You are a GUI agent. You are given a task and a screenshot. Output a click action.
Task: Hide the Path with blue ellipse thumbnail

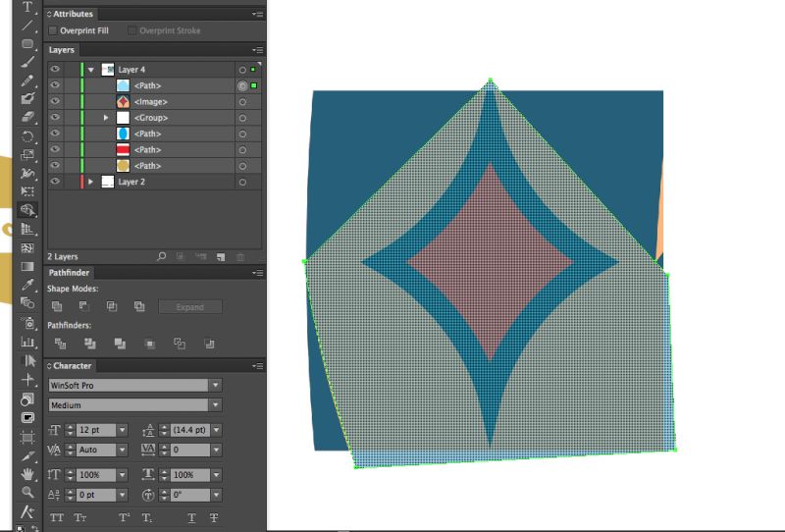pos(55,133)
